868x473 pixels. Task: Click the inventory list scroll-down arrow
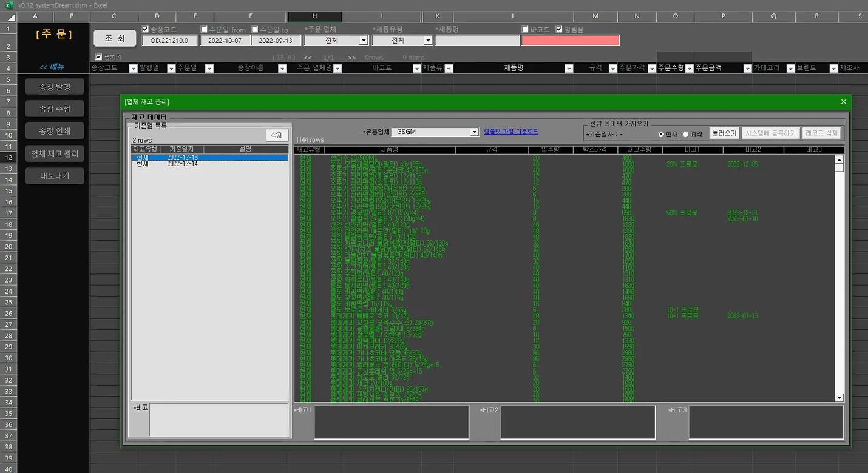839,398
